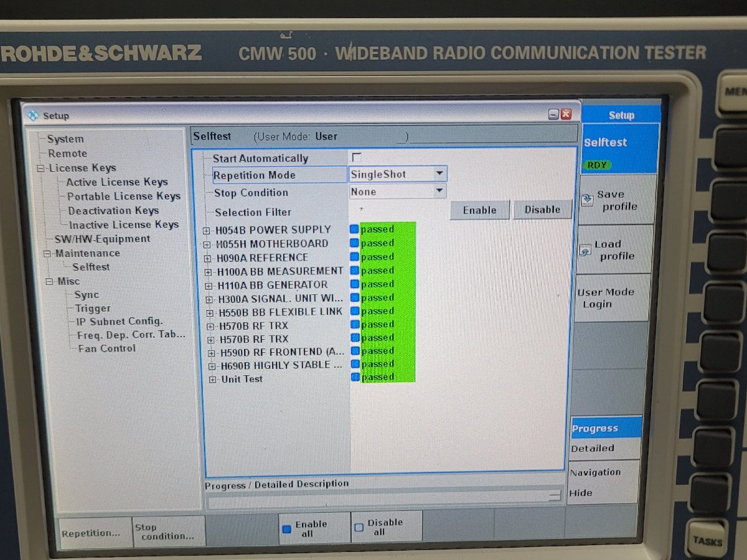This screenshot has height=560, width=747.
Task: Expand the H590D RF FRONTEND node
Action: (212, 353)
